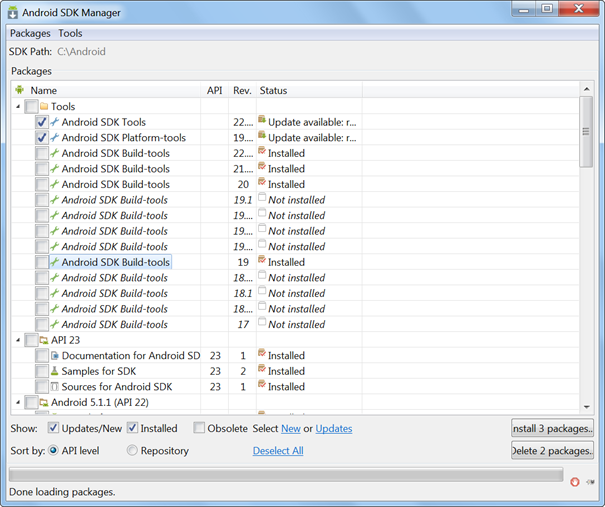Click the loading progress bar

click(286, 475)
